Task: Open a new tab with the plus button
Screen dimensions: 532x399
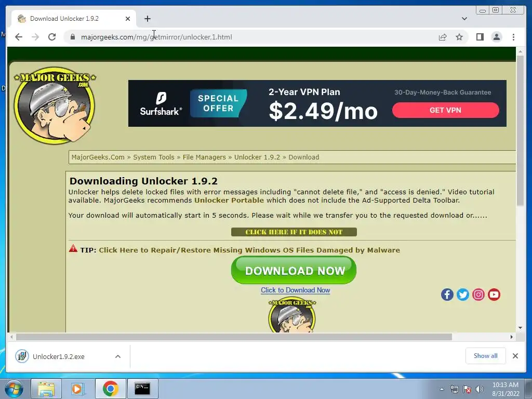Action: pos(147,19)
